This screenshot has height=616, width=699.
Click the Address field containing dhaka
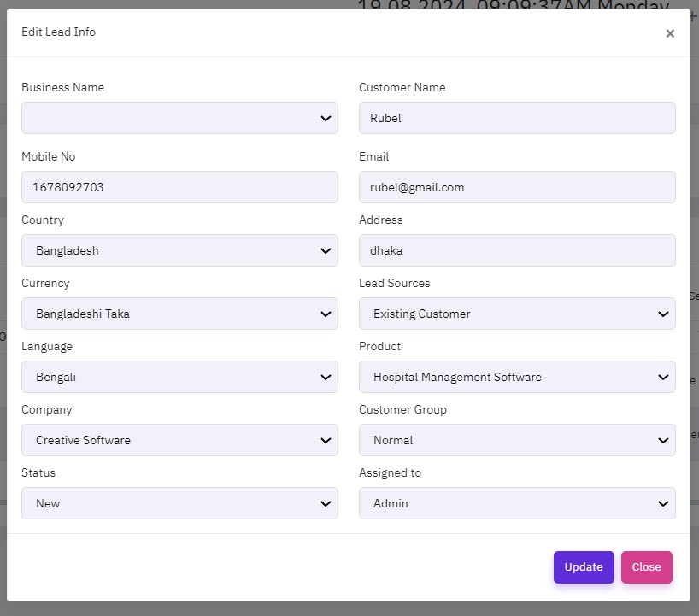(517, 250)
